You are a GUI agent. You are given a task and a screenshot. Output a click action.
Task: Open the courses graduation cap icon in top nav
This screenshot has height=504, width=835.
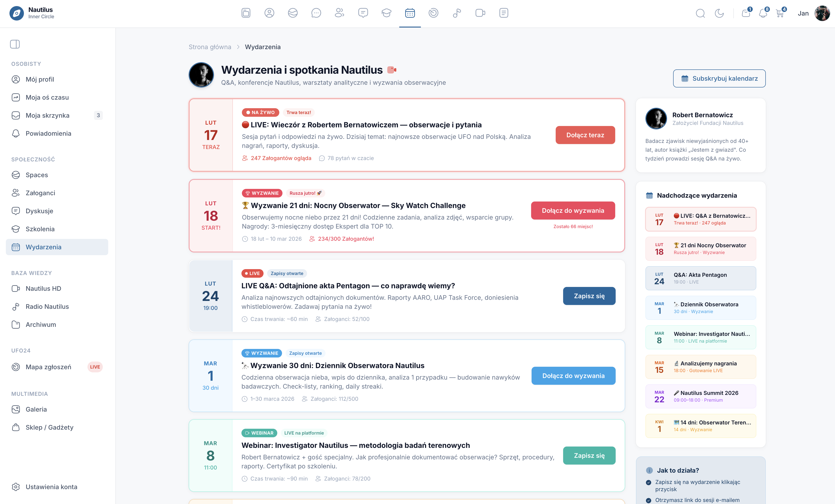[386, 13]
